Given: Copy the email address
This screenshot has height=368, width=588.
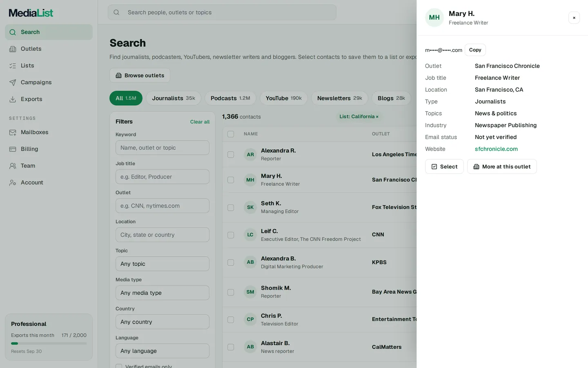Looking at the screenshot, I should (475, 50).
